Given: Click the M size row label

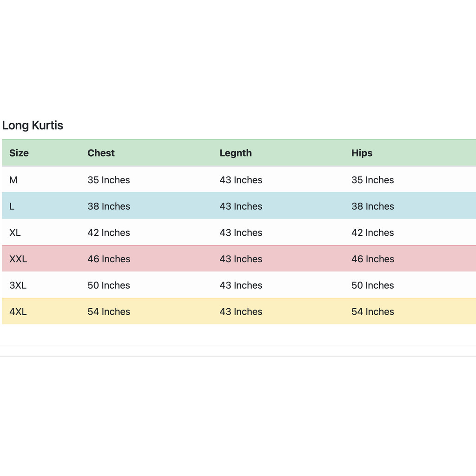Looking at the screenshot, I should pos(13,180).
